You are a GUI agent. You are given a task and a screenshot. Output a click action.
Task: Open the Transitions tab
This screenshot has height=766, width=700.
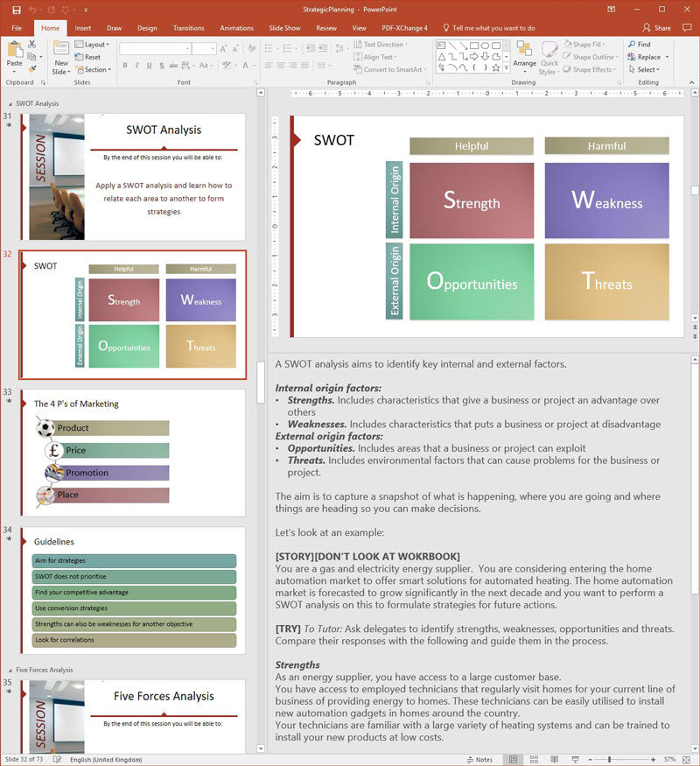point(188,28)
